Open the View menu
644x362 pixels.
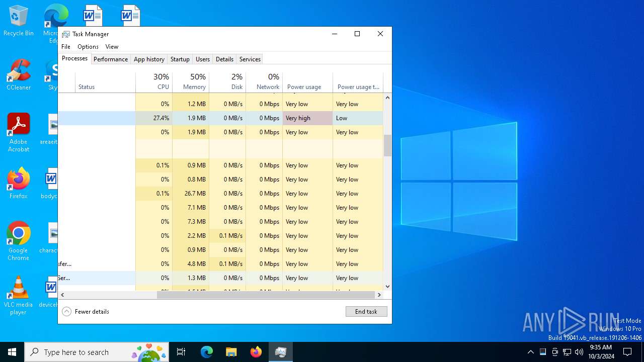(112, 47)
